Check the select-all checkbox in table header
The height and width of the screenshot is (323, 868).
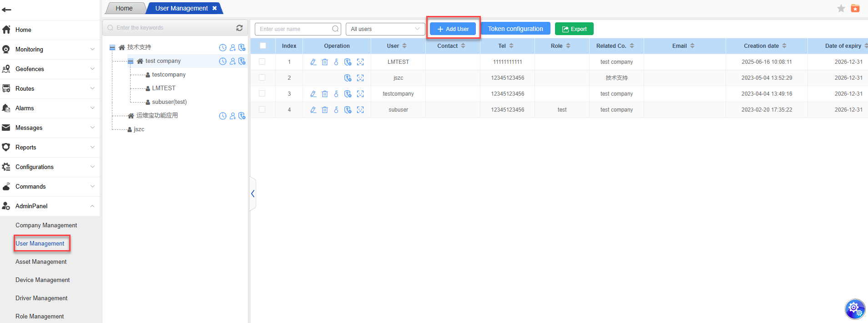pyautogui.click(x=263, y=46)
